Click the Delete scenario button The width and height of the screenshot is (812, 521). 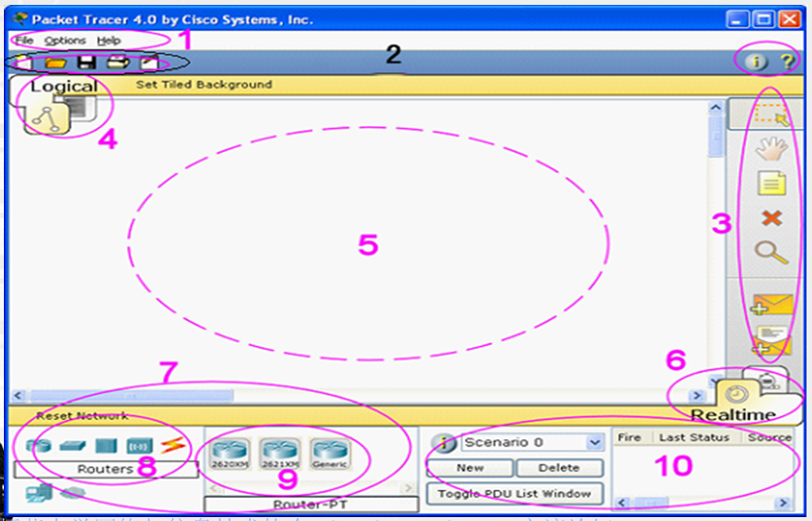(x=559, y=468)
